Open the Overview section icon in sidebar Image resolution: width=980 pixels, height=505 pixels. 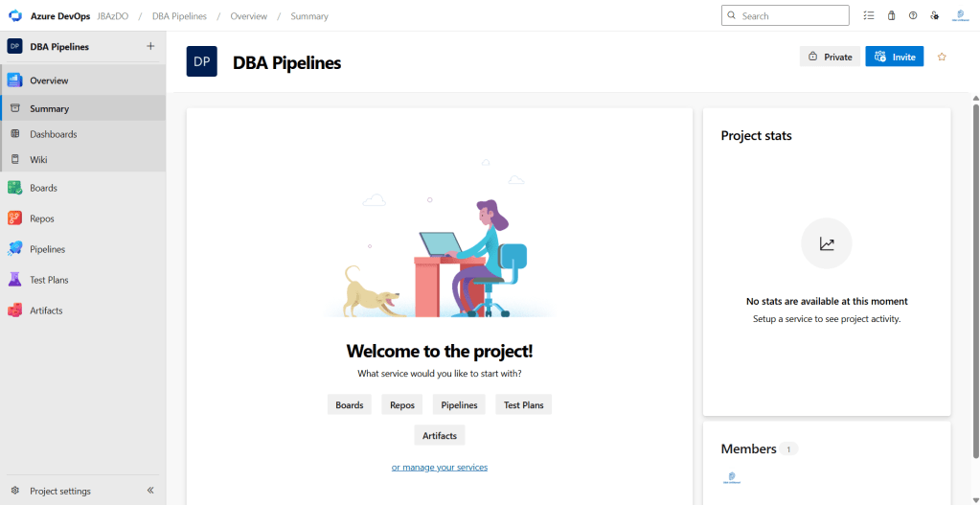click(15, 80)
